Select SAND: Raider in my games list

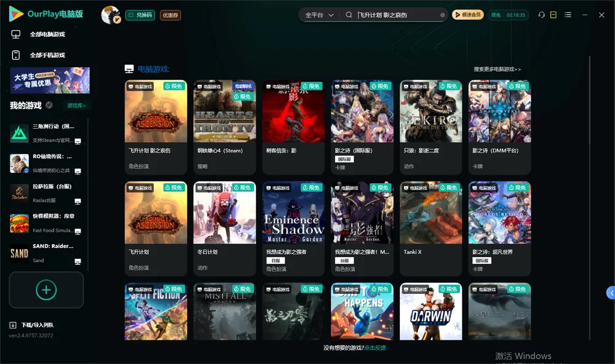46,253
